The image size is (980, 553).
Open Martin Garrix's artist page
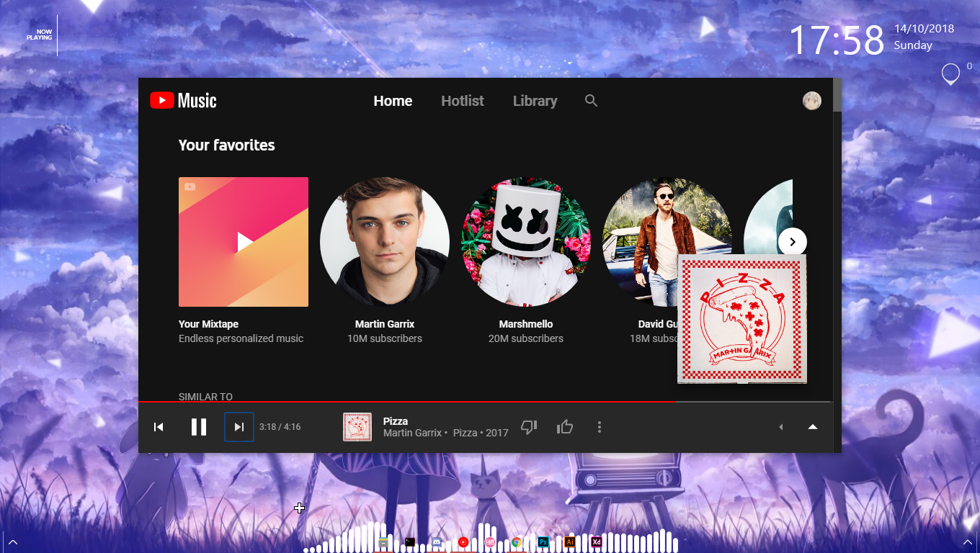384,241
